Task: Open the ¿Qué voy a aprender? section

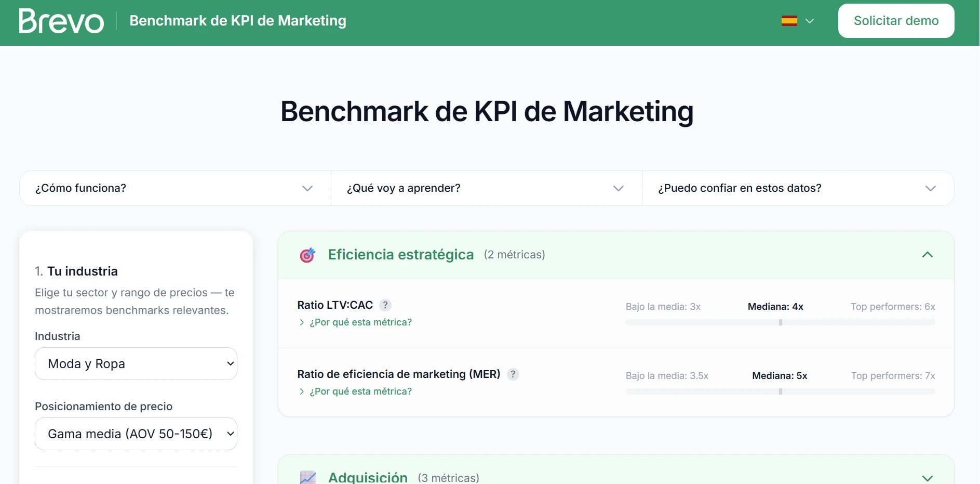Action: [x=486, y=188]
